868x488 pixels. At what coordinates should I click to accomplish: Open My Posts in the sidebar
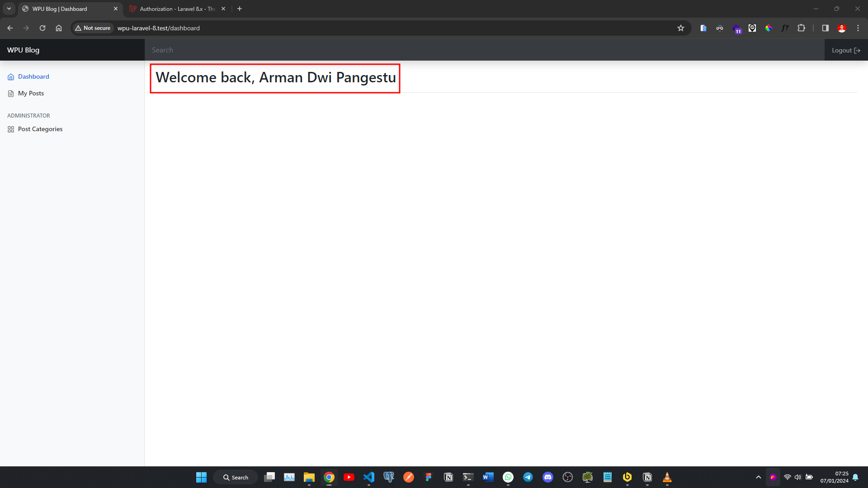(31, 94)
